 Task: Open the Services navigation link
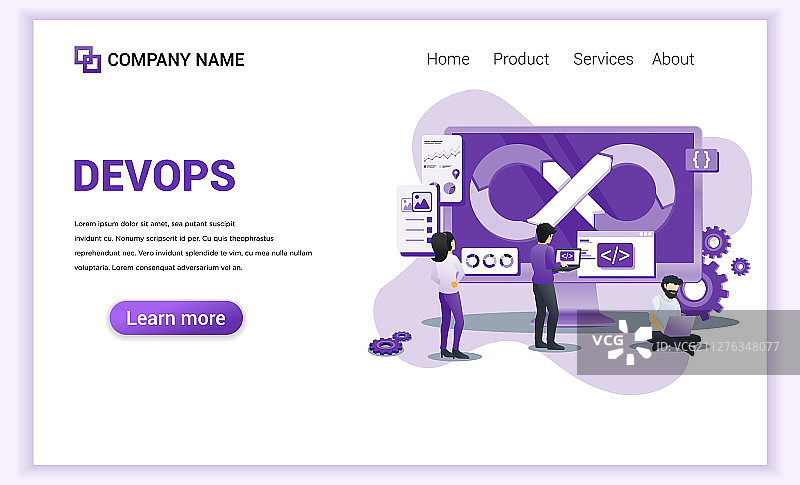coord(603,59)
